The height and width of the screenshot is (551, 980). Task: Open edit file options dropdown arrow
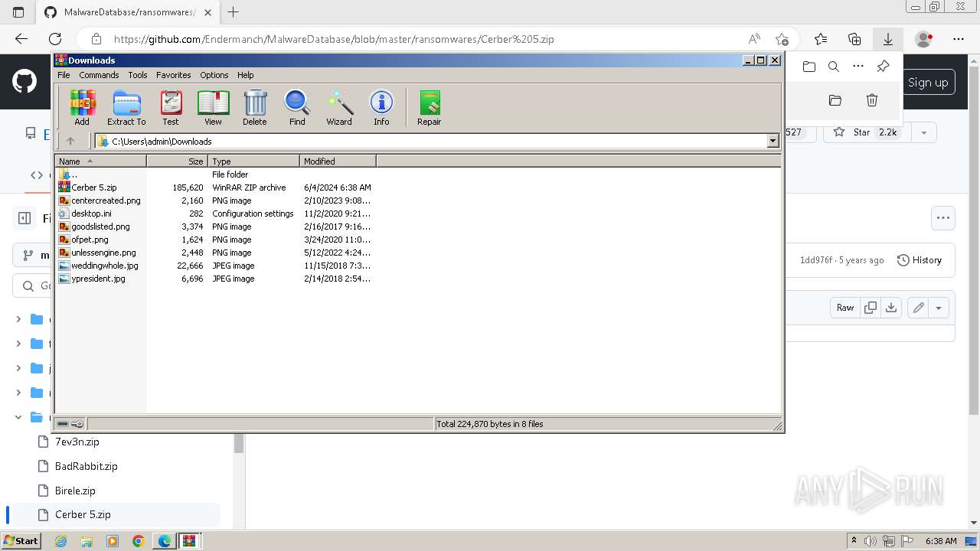point(939,308)
